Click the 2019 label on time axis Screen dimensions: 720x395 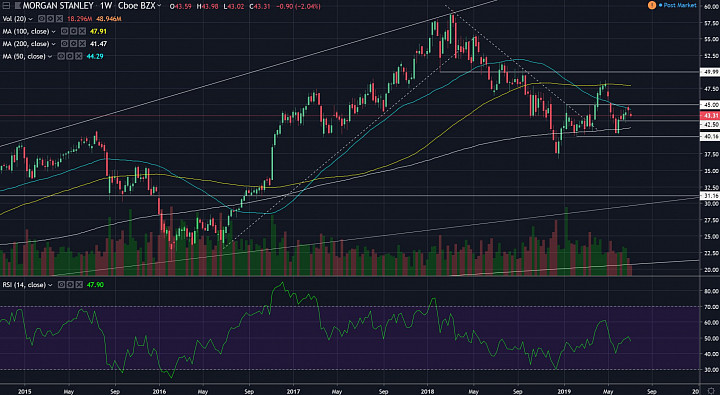coord(564,391)
